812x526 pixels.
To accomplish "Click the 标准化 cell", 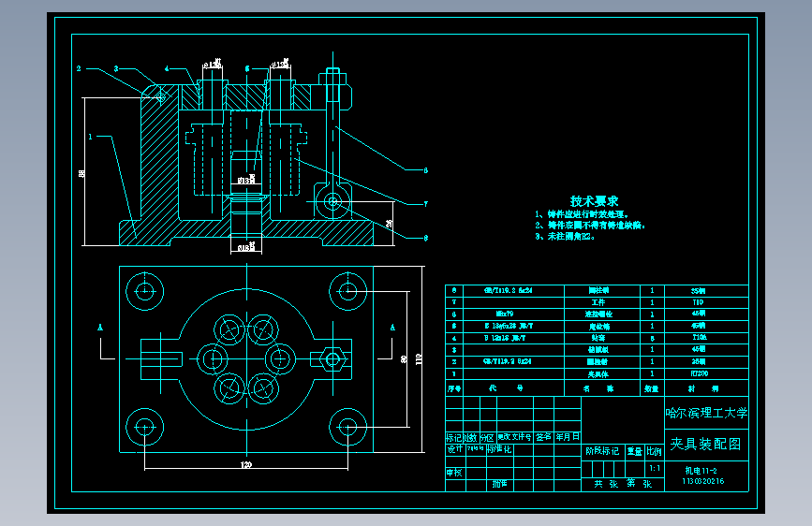I will 499,449.
